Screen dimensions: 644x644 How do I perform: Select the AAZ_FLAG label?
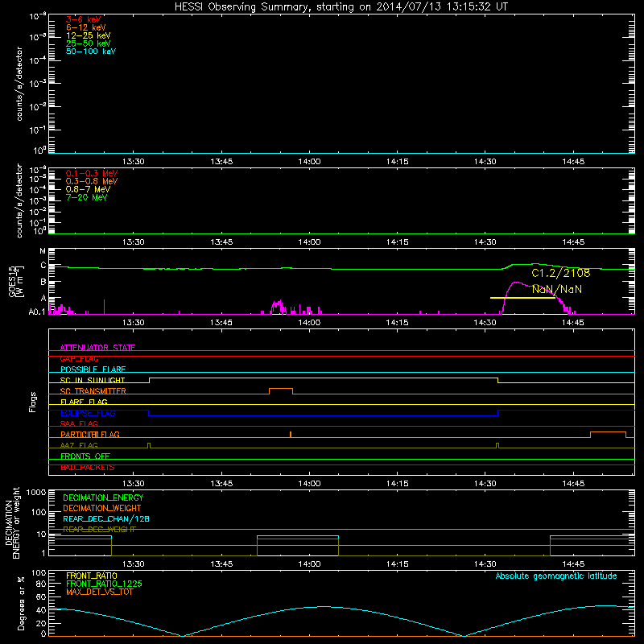(79, 445)
